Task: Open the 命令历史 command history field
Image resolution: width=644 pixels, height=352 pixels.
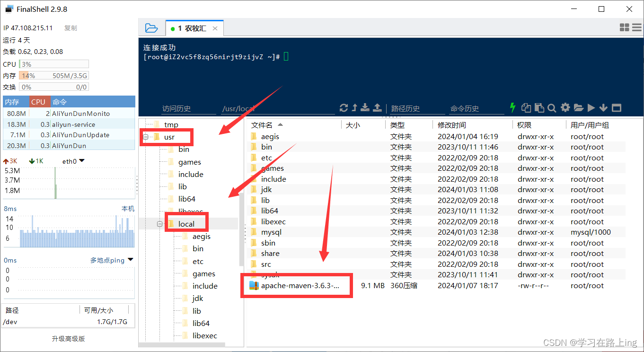Action: coord(476,108)
